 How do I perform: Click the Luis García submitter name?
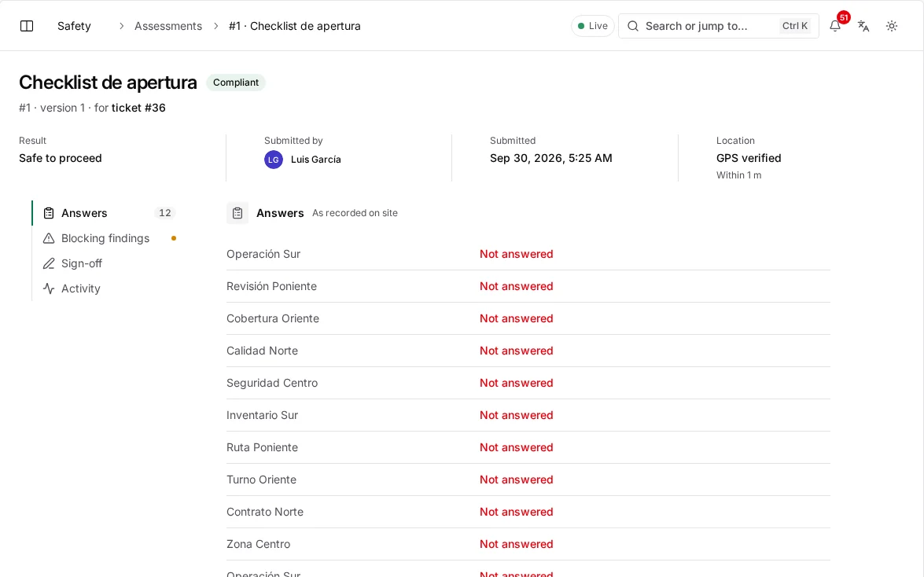coord(316,159)
